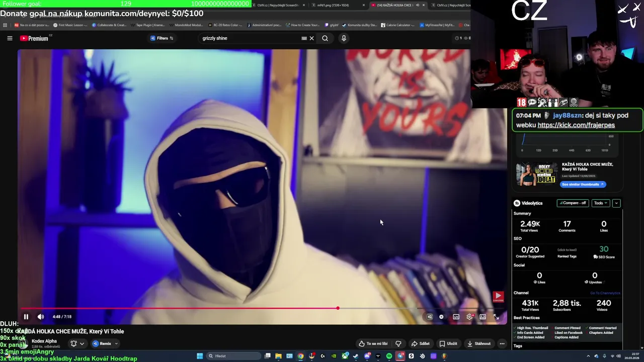
Task: Open the TubeBuddy Filters button
Action: tap(162, 38)
